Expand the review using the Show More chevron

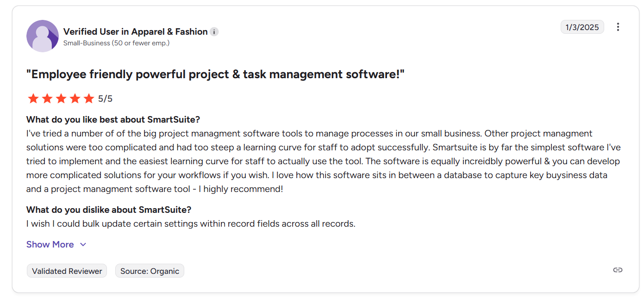pyautogui.click(x=83, y=245)
